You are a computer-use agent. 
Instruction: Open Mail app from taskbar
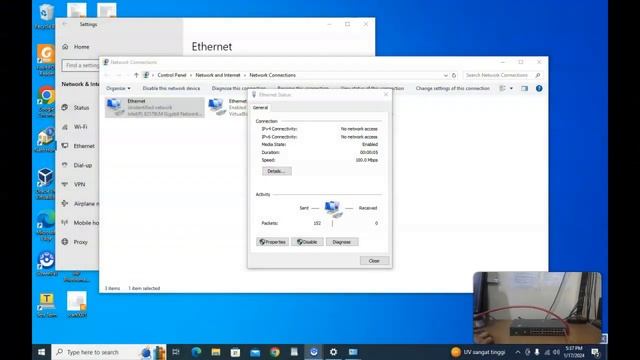255,352
